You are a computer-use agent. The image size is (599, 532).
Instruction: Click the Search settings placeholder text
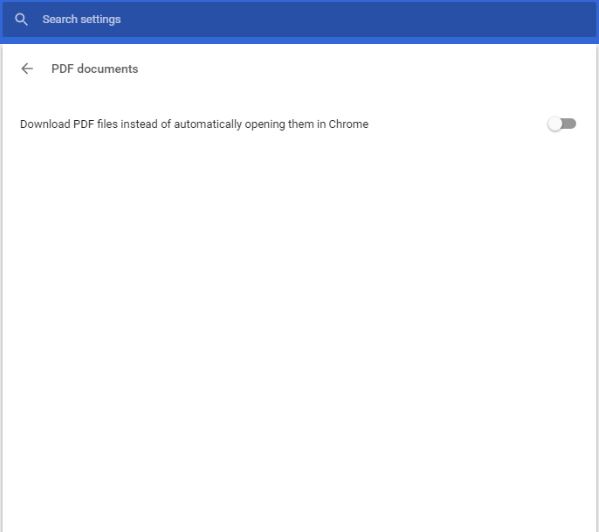pyautogui.click(x=81, y=19)
